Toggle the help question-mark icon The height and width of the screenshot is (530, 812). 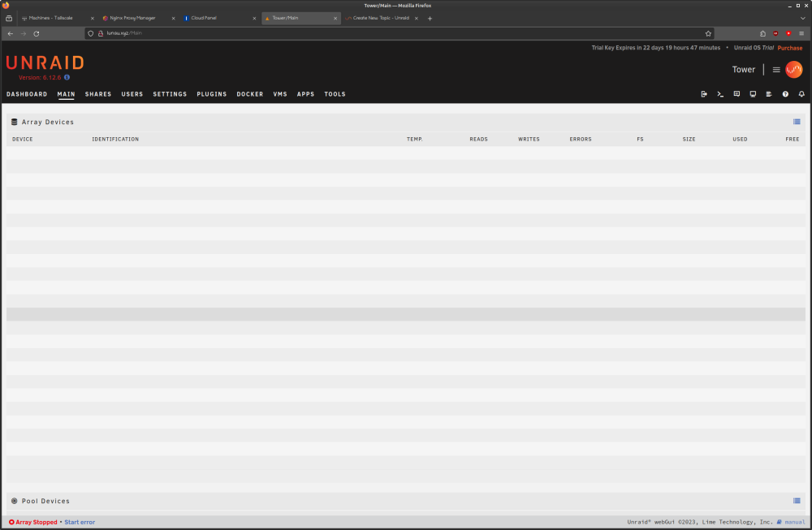point(785,94)
